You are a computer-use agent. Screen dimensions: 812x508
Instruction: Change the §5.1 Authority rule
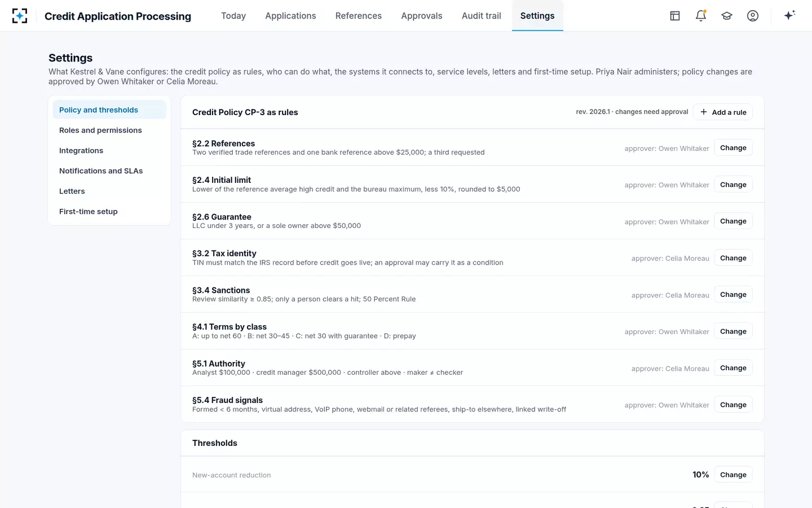coord(733,368)
